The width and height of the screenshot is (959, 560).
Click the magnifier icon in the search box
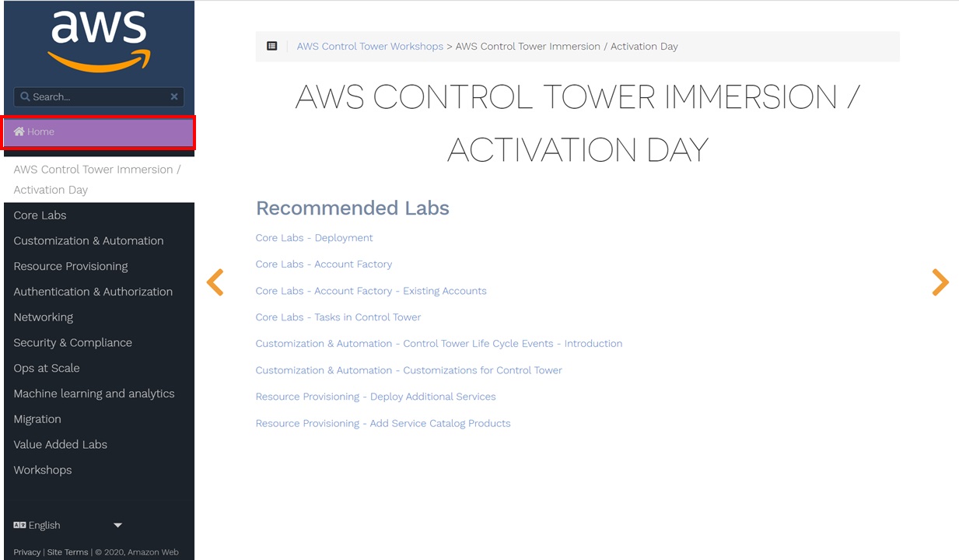26,96
